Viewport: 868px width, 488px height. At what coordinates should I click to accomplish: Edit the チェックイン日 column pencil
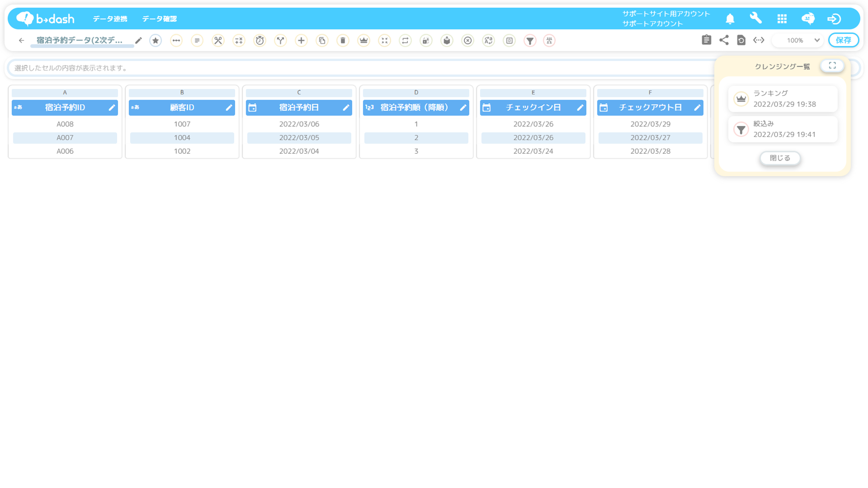[x=580, y=107]
